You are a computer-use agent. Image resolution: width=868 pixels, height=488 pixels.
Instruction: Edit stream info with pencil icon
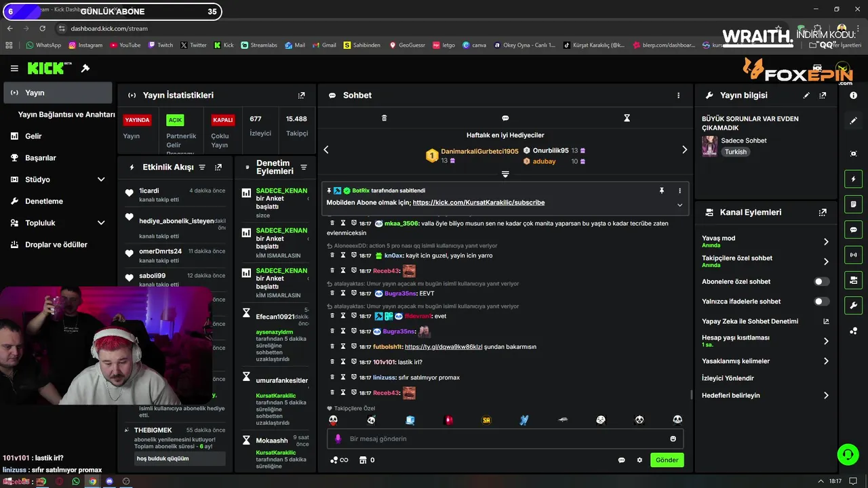tap(806, 96)
